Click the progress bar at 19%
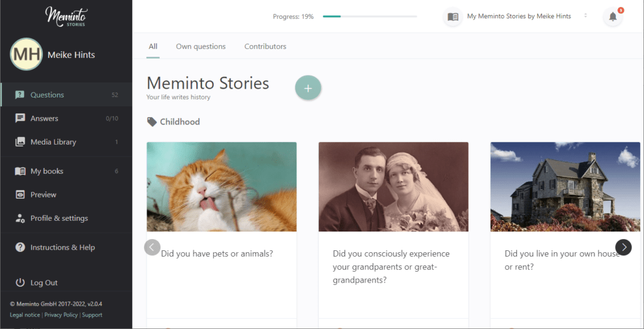This screenshot has height=329, width=644. click(370, 16)
